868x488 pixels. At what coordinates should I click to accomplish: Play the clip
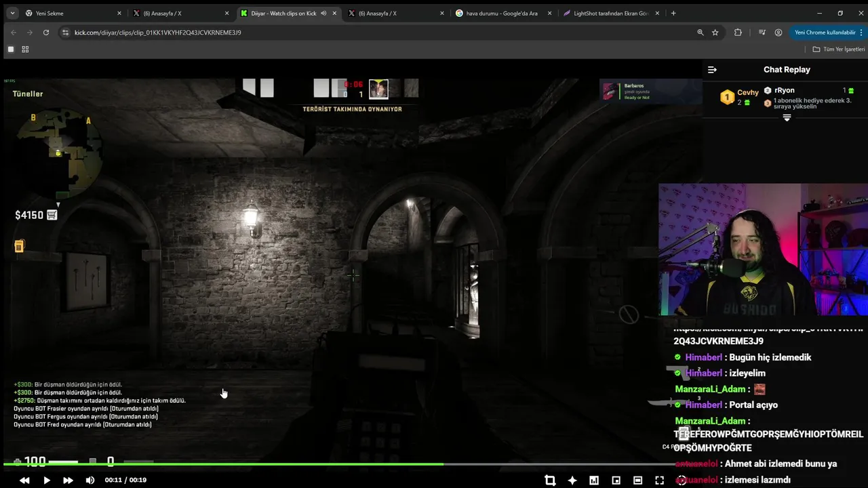(47, 480)
